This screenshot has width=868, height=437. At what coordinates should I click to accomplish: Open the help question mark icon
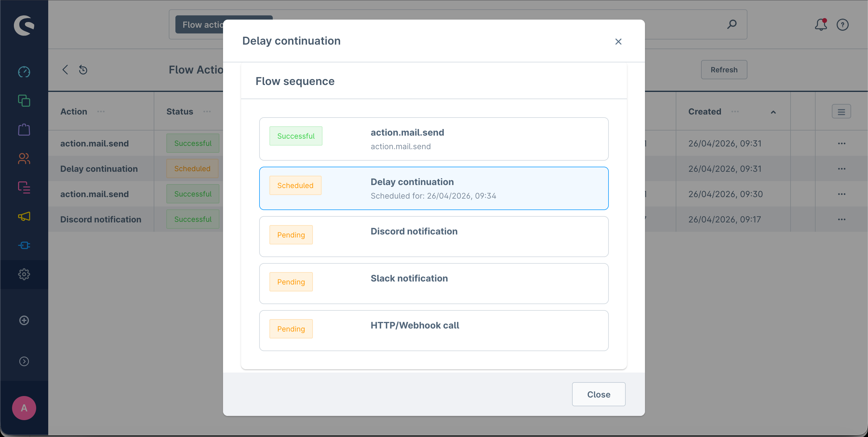tap(842, 25)
